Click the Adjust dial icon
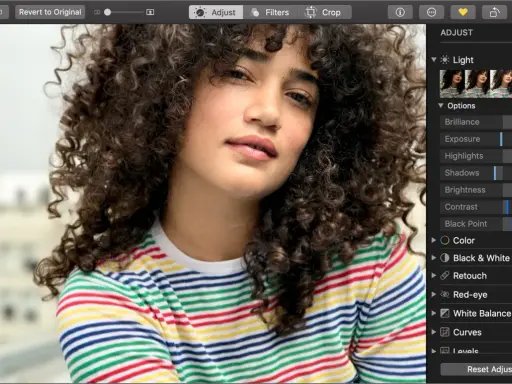 (x=200, y=12)
